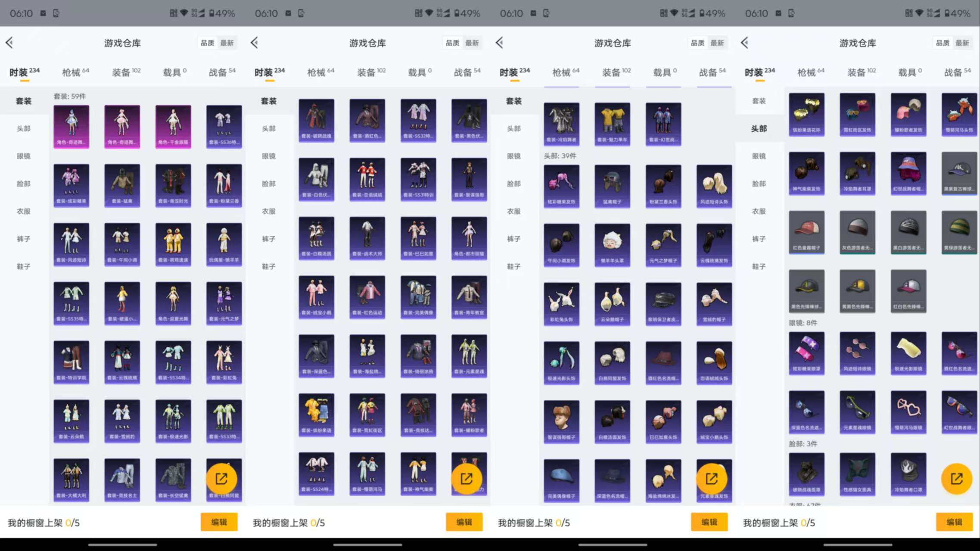The width and height of the screenshot is (980, 551).
Task: Select the 眼镜 glasses category
Action: 24,156
